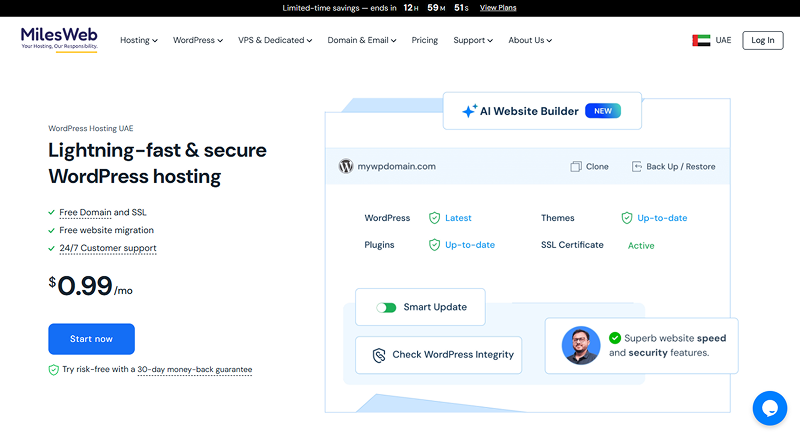Open the 30-day money-back guarantee link
The image size is (800, 445).
point(195,369)
